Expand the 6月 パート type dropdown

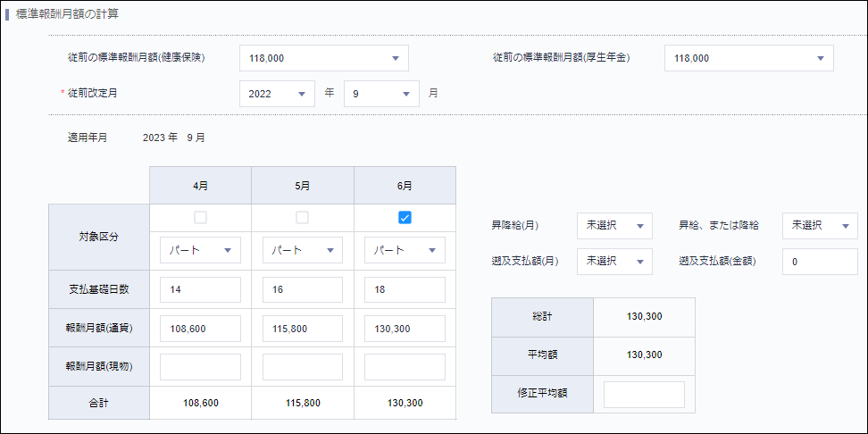click(405, 250)
